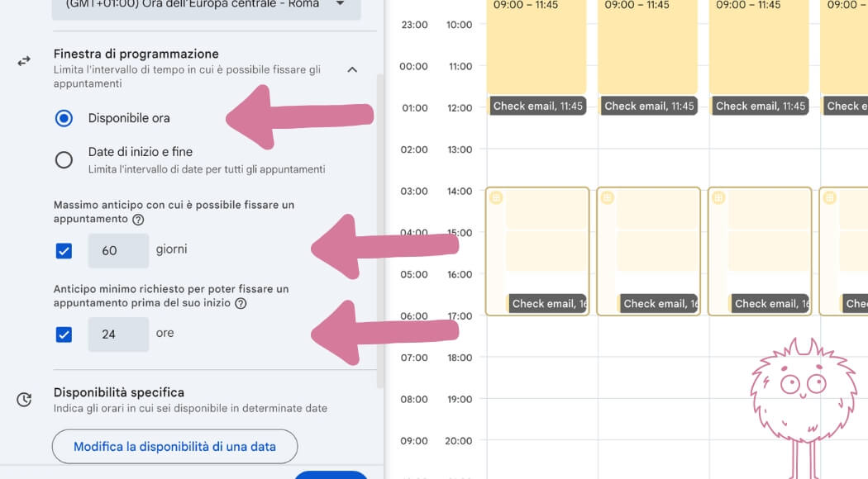Collapse the Finestra di programmazione section
Image resolution: width=868 pixels, height=479 pixels.
[352, 69]
